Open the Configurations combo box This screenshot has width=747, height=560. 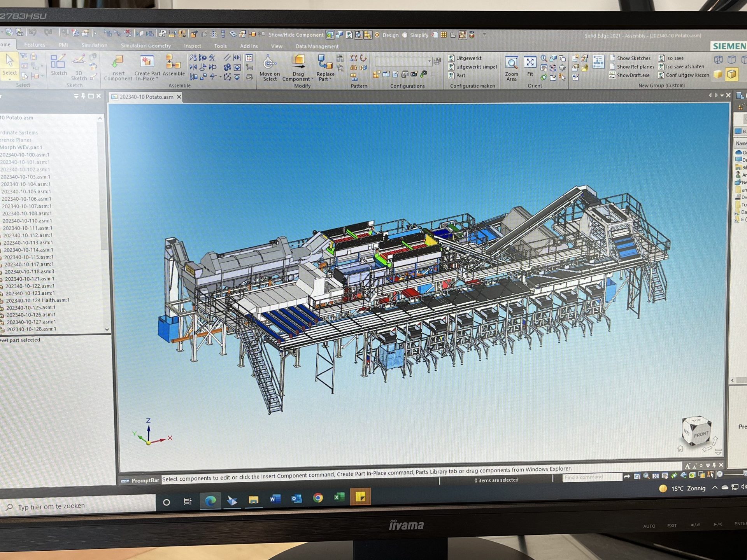click(430, 61)
